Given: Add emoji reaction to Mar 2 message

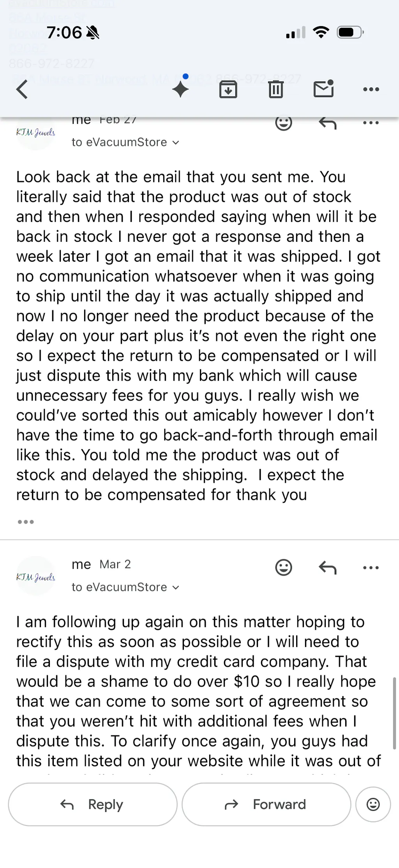Looking at the screenshot, I should (x=283, y=567).
